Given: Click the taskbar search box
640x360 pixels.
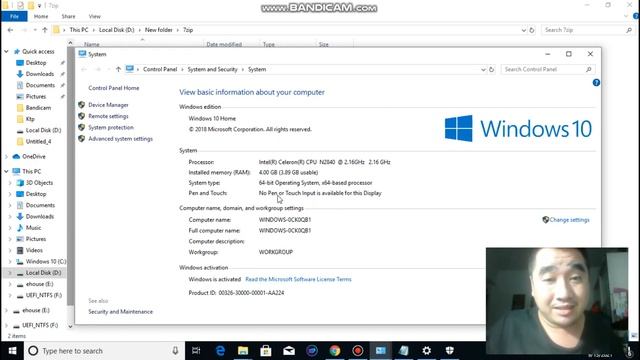Looking at the screenshot, I should pyautogui.click(x=104, y=351).
